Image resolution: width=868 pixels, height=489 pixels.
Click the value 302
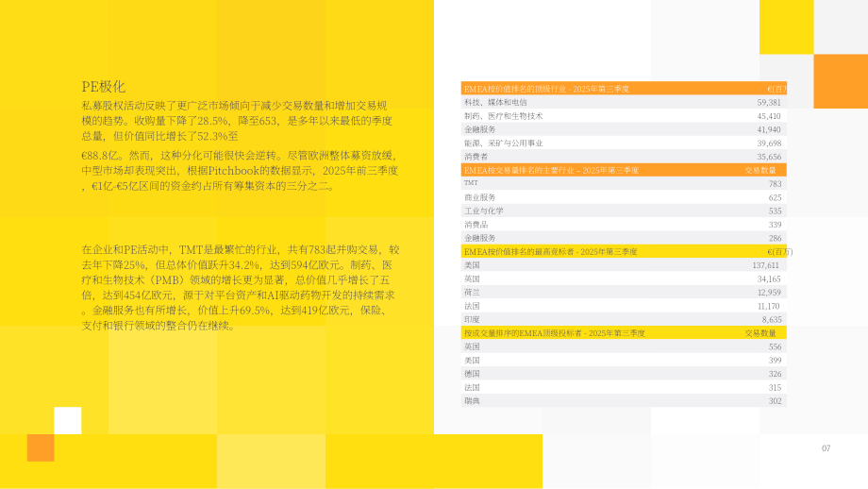coord(775,401)
